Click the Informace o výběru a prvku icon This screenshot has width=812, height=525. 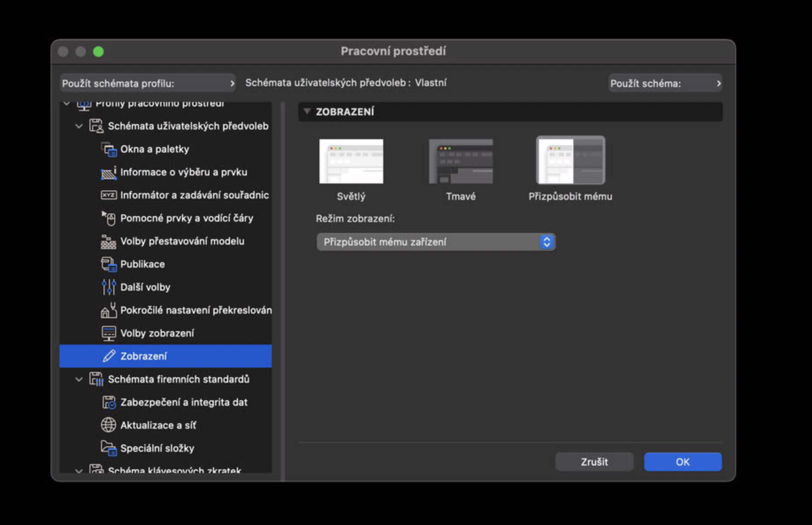pos(108,172)
